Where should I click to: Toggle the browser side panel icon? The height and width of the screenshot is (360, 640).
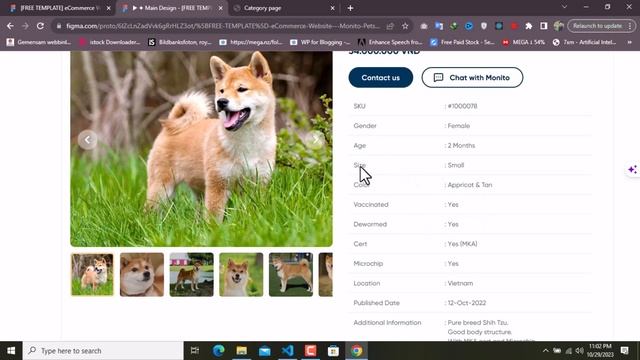pyautogui.click(x=543, y=26)
